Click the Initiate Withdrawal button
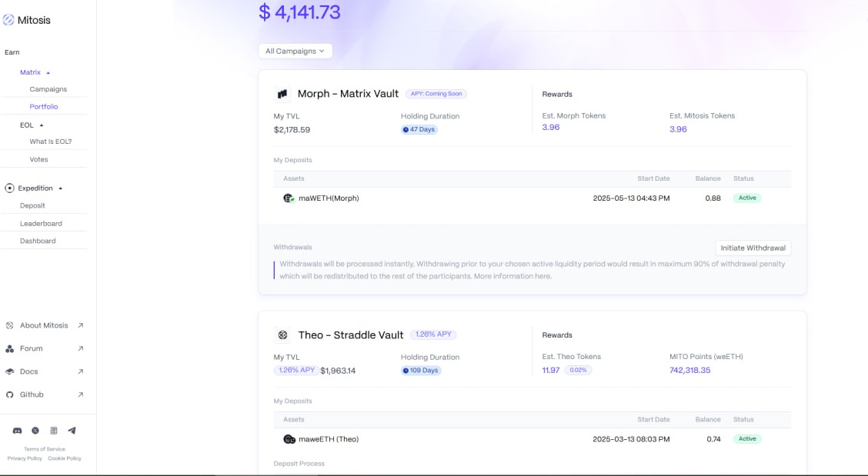 [753, 248]
